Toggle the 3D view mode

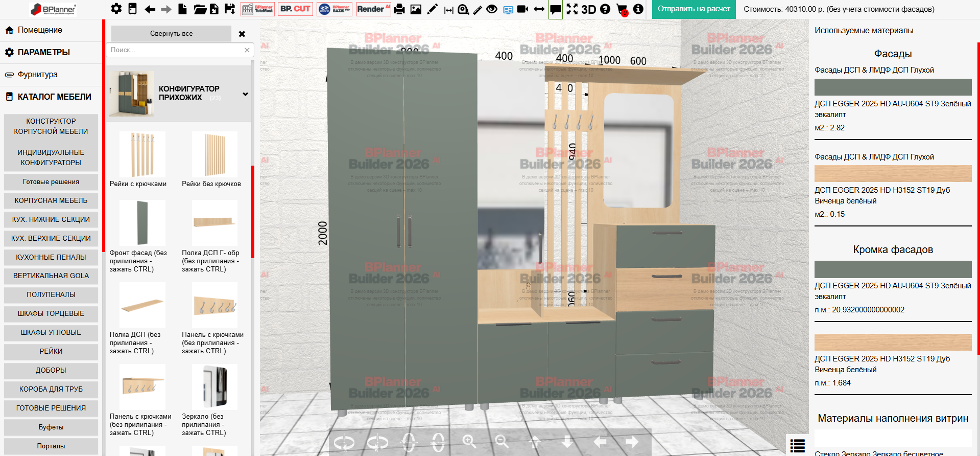588,9
